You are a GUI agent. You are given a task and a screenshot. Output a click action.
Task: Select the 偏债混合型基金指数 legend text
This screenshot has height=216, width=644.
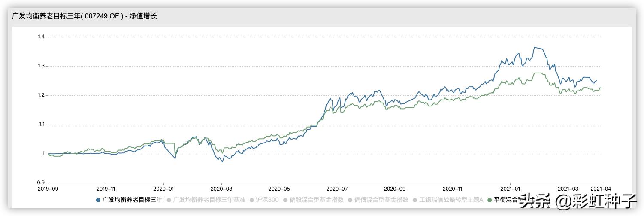pyautogui.click(x=381, y=200)
